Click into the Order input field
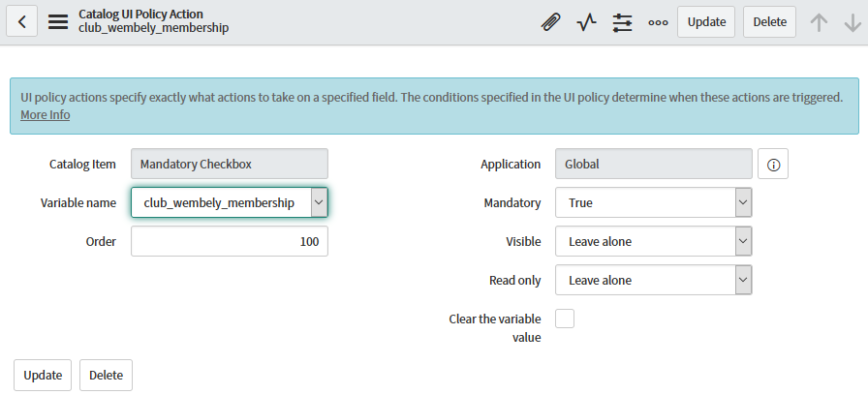Image resolution: width=868 pixels, height=395 pixels. coord(230,241)
